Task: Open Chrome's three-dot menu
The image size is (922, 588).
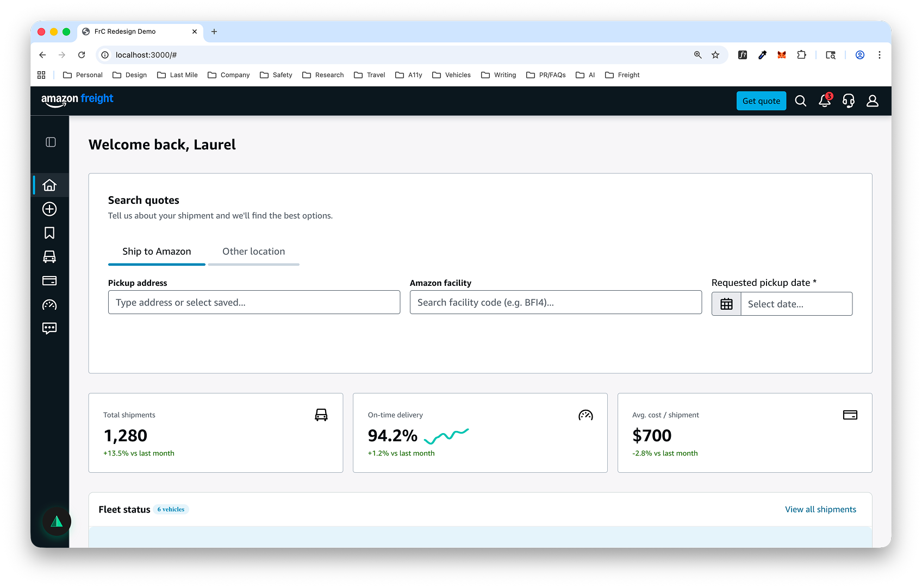Action: coord(880,55)
